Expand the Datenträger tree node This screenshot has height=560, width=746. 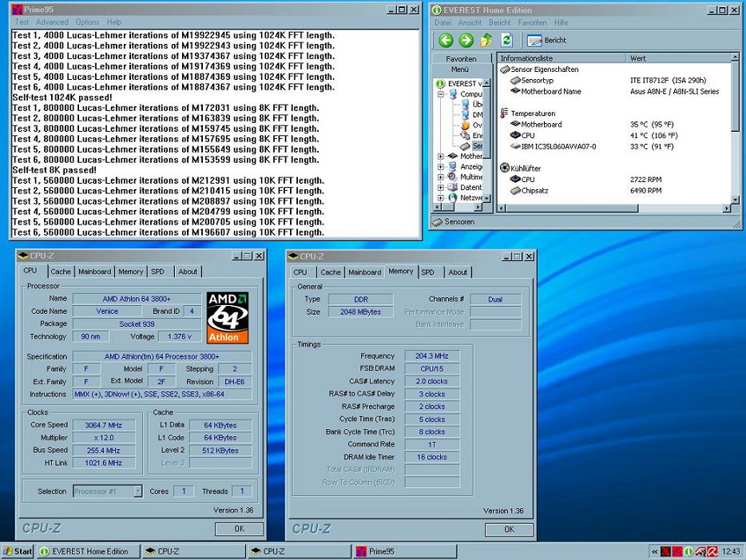pos(441,188)
